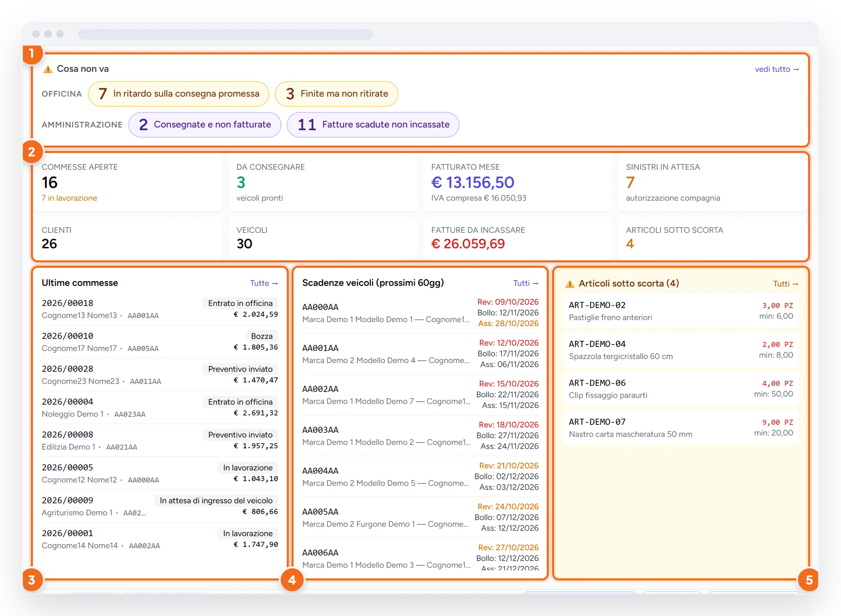This screenshot has height=616, width=841.
Task: Click the '7 in lavorazione' text
Action: pos(69,198)
